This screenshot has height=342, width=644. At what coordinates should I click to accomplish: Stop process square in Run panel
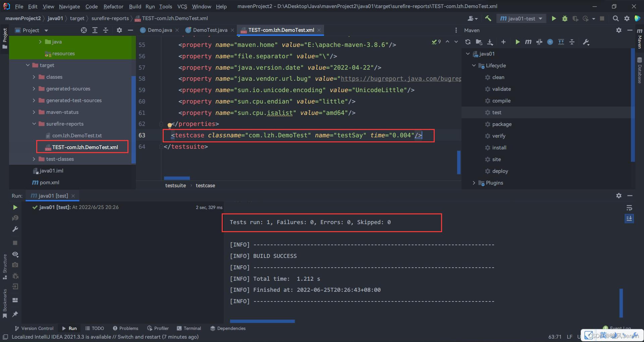(x=15, y=243)
